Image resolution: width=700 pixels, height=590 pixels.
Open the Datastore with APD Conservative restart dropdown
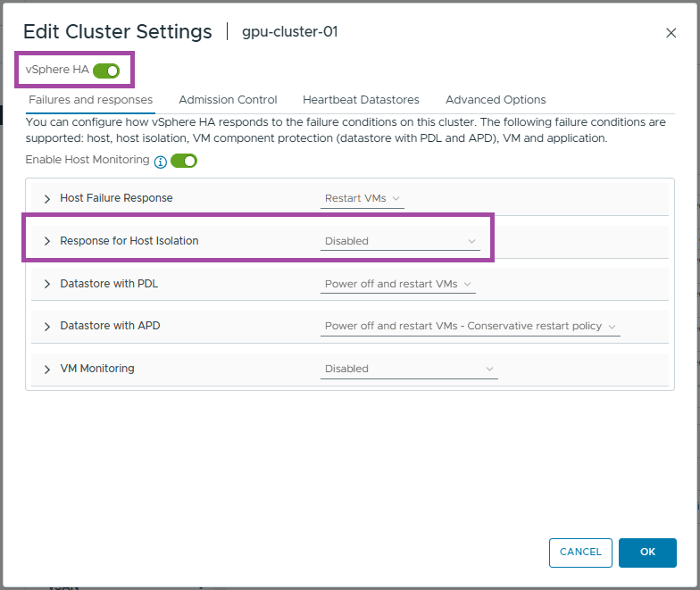tap(470, 327)
